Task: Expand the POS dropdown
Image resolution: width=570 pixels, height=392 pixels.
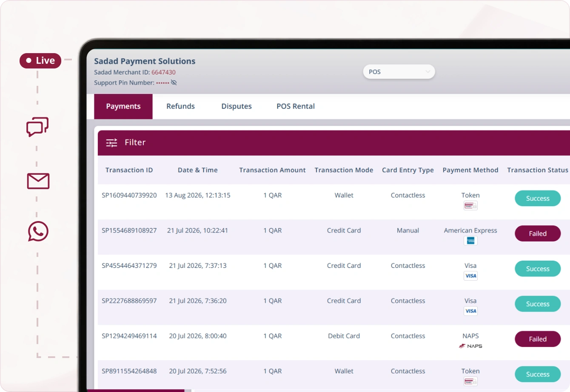Action: [x=399, y=72]
